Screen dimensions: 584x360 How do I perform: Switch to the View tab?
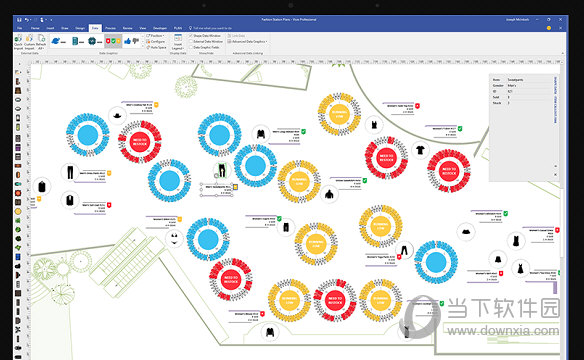[143, 28]
